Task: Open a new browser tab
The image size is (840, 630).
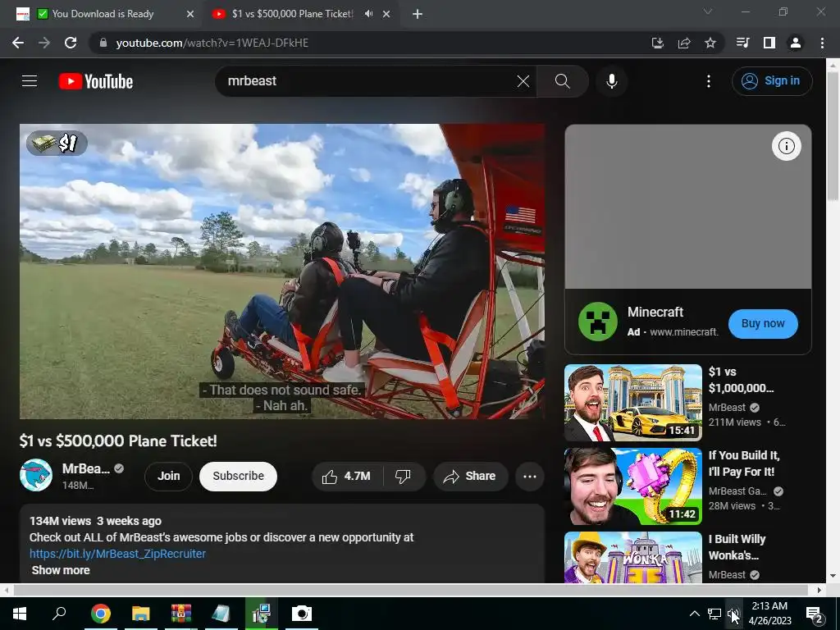Action: pyautogui.click(x=418, y=14)
